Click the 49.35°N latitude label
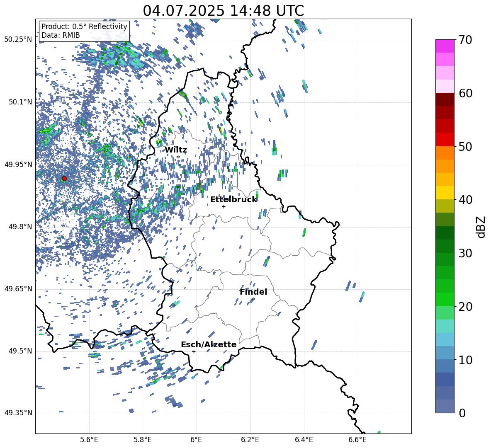 pyautogui.click(x=19, y=413)
